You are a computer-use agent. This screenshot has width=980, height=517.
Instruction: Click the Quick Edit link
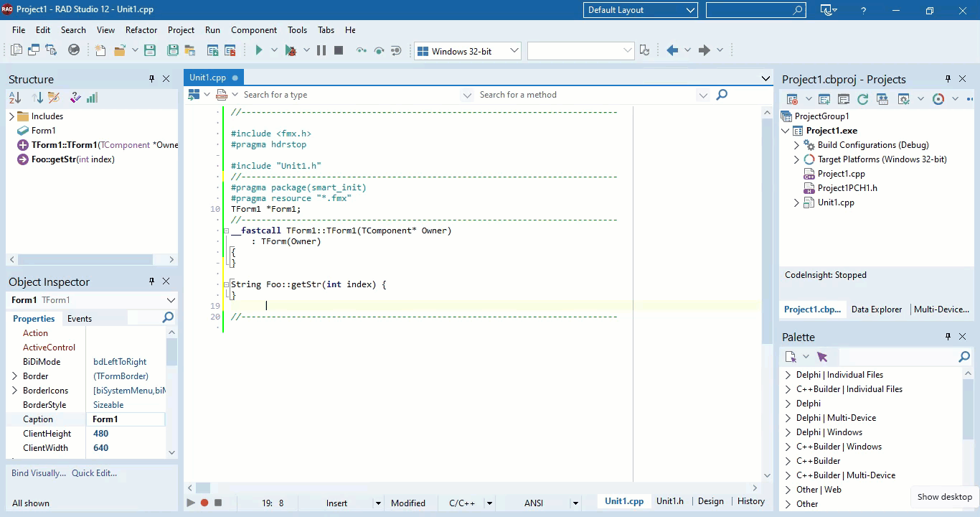coord(94,473)
